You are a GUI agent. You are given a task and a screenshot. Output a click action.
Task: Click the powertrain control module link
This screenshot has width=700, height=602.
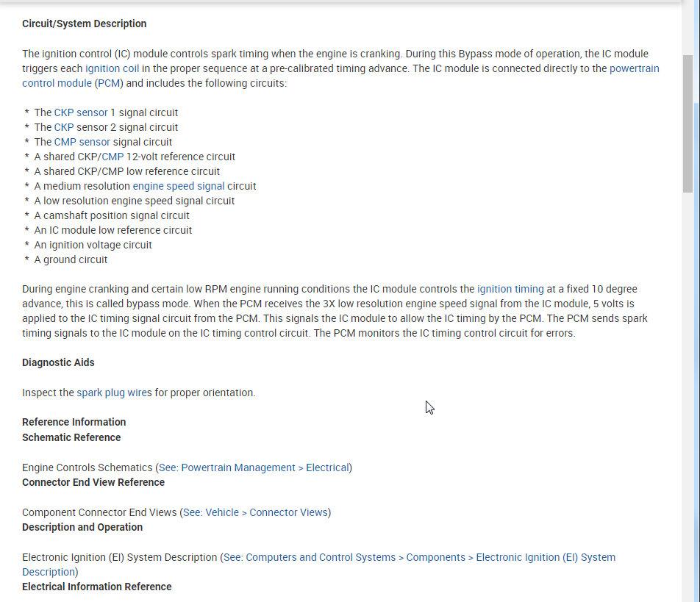(x=634, y=68)
